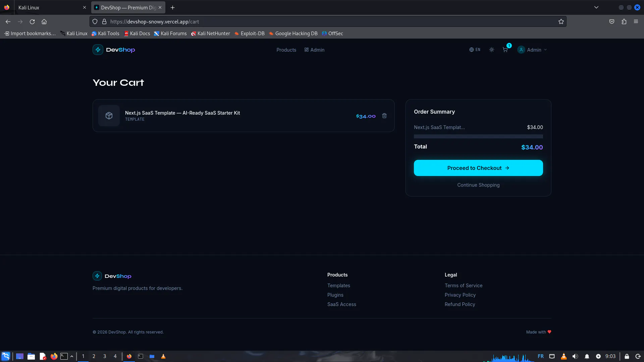Switch to workspace 2
This screenshot has height=362, width=644.
point(94,356)
